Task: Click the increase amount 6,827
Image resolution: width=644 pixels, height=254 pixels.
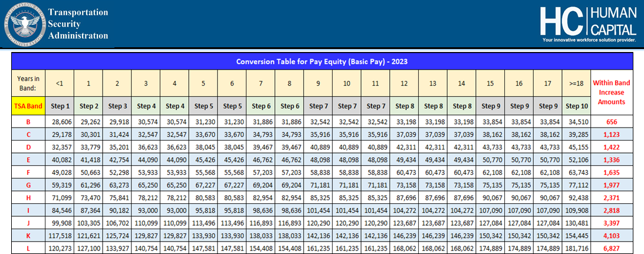Action: pos(612,248)
